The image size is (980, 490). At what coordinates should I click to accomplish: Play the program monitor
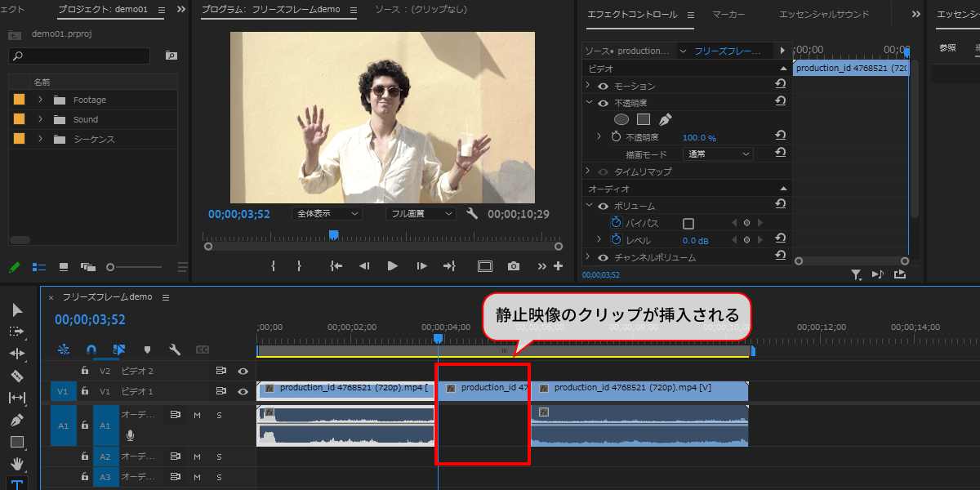[392, 265]
